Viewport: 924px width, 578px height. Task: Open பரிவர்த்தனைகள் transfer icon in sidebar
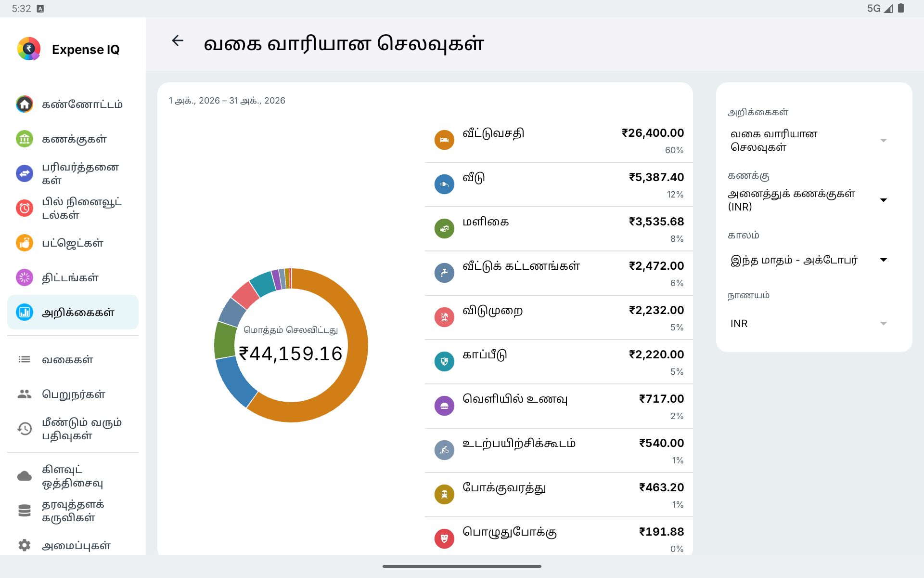[25, 173]
